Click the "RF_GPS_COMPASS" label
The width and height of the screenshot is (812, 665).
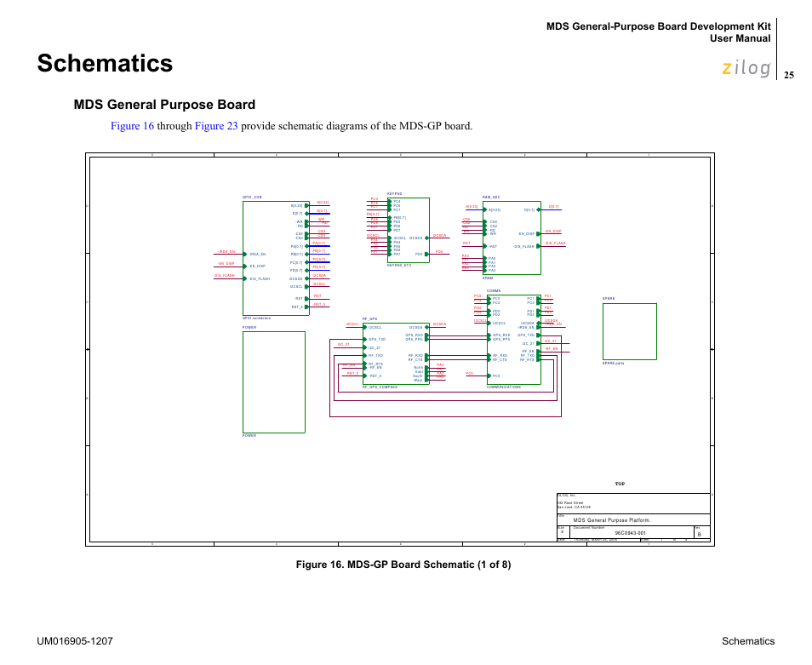pyautogui.click(x=380, y=387)
